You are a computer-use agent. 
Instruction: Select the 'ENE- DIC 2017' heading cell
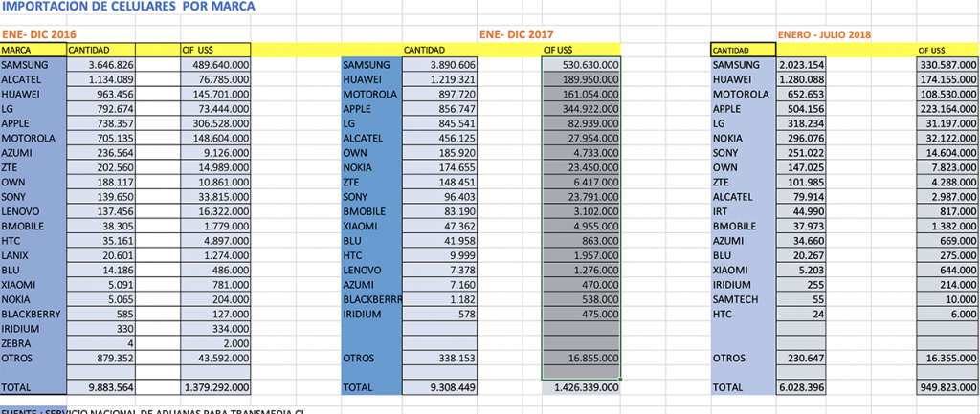point(516,34)
